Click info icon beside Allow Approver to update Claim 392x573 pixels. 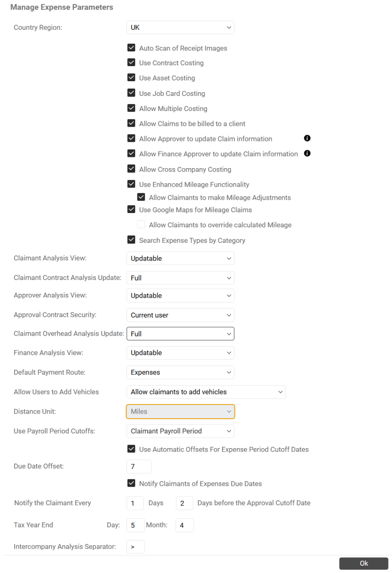point(307,138)
